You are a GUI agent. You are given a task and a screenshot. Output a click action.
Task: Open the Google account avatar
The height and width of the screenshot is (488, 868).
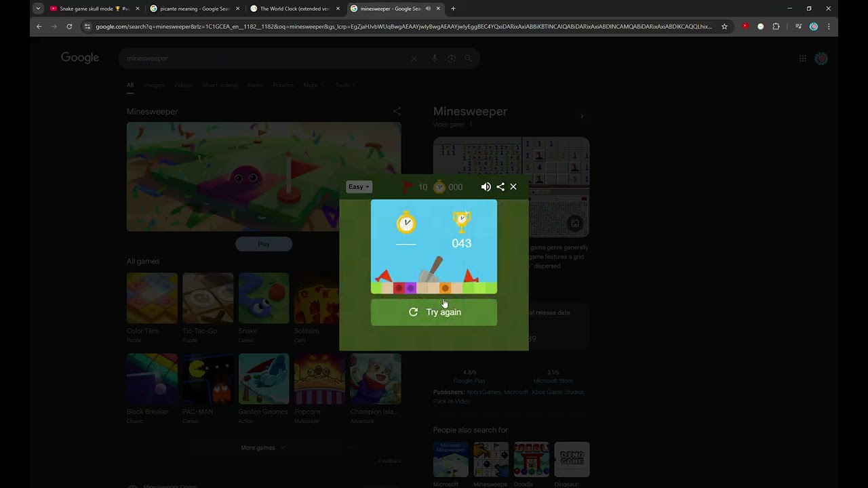coord(821,58)
